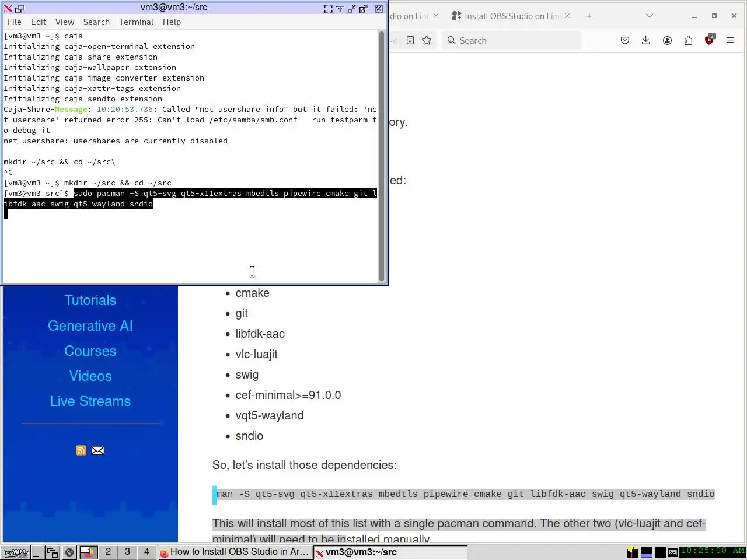747x560 pixels.
Task: Click the highlighted sudo pacman command in terminal
Action: tap(190, 198)
